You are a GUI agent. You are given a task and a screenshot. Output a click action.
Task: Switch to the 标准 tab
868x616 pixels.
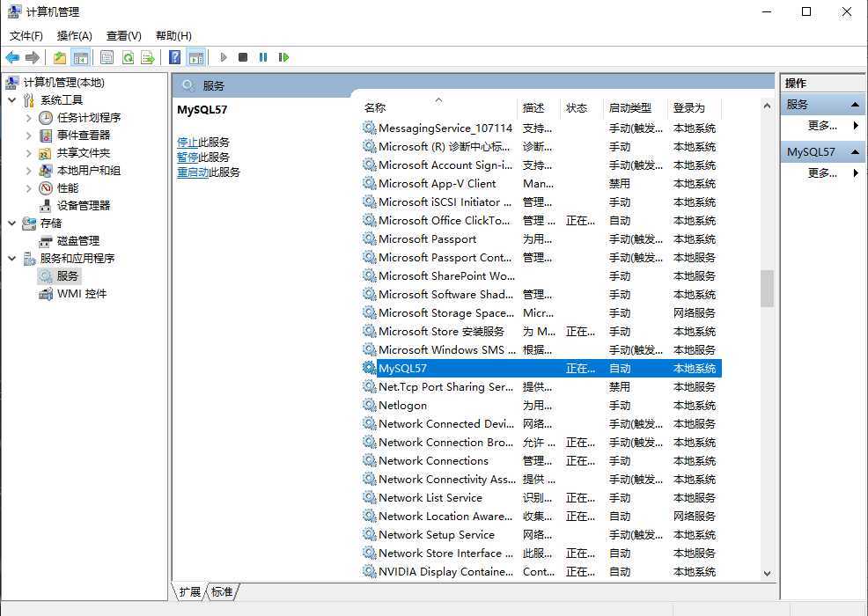223,591
